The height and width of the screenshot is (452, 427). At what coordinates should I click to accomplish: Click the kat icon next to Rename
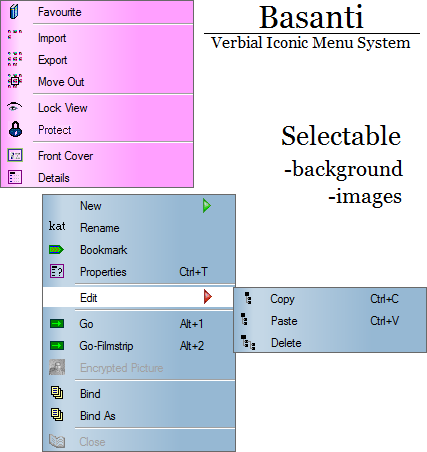coord(57,226)
